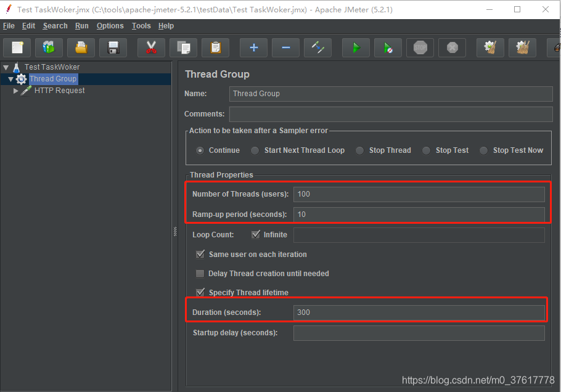Maximize the JMeter window
Viewport: 561px width, 392px height.
[517, 9]
